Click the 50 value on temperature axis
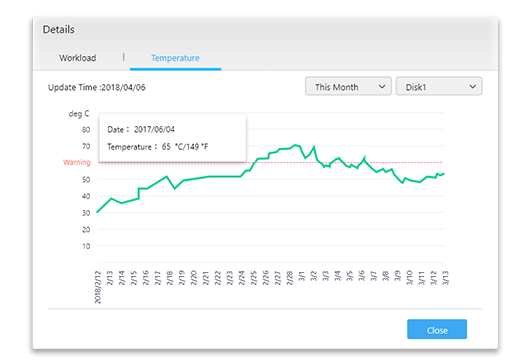 point(86,179)
